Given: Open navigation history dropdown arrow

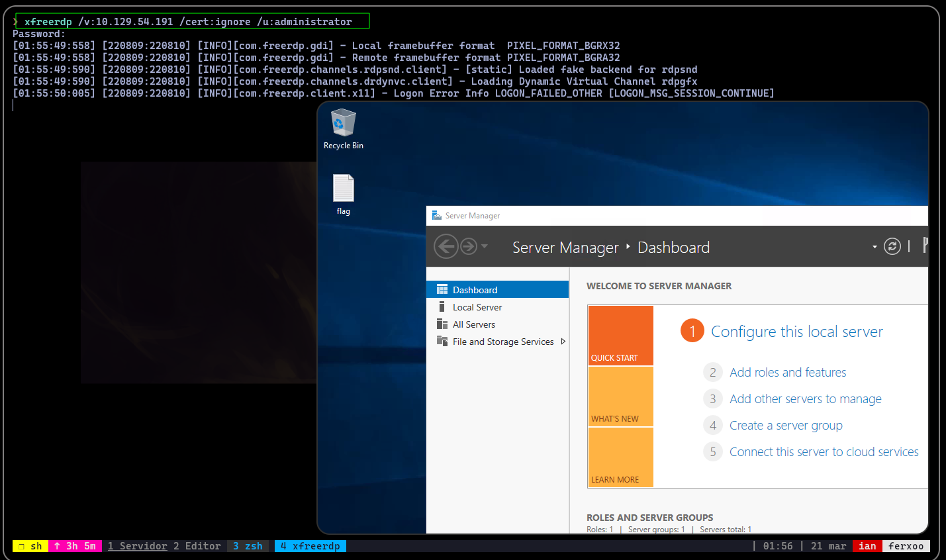Looking at the screenshot, I should click(485, 246).
